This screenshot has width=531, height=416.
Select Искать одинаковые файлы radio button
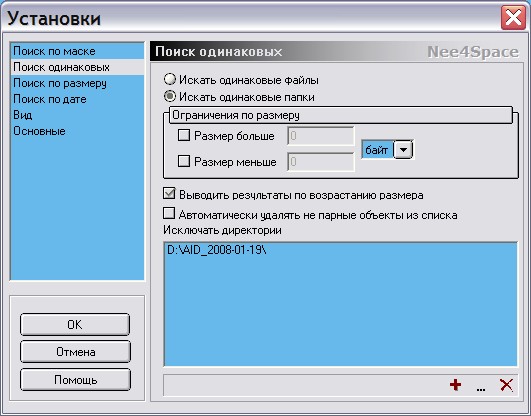point(170,80)
